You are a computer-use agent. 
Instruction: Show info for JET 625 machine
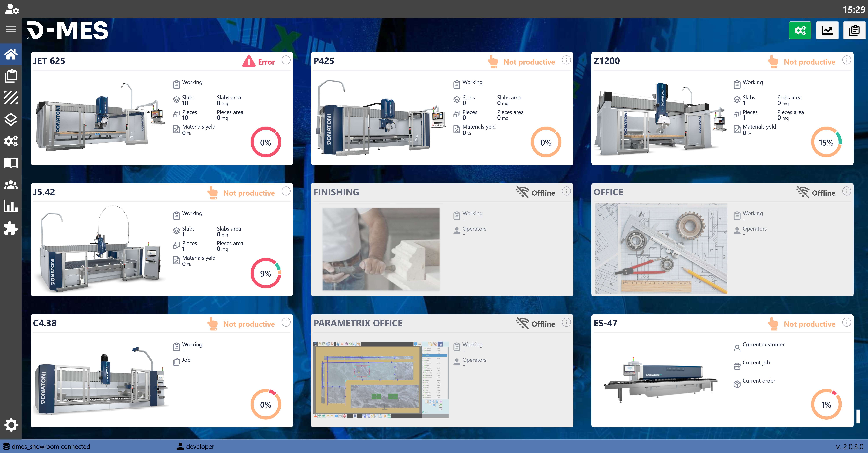pos(286,60)
